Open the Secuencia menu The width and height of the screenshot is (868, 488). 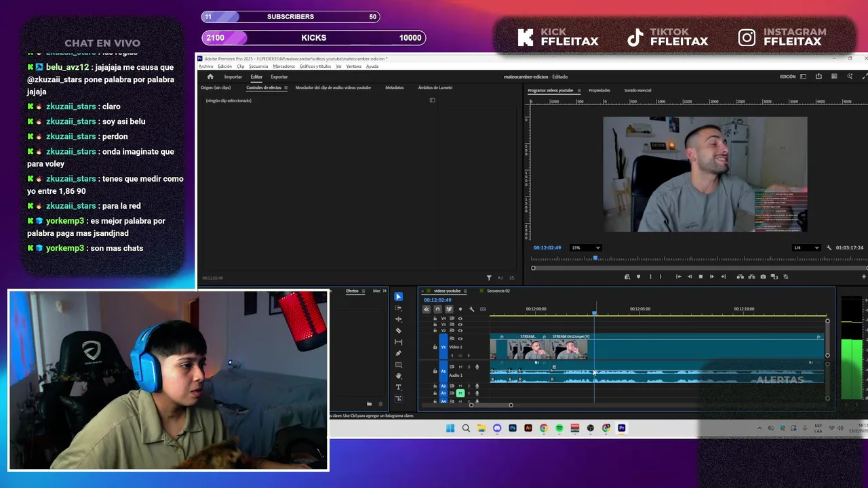click(258, 66)
